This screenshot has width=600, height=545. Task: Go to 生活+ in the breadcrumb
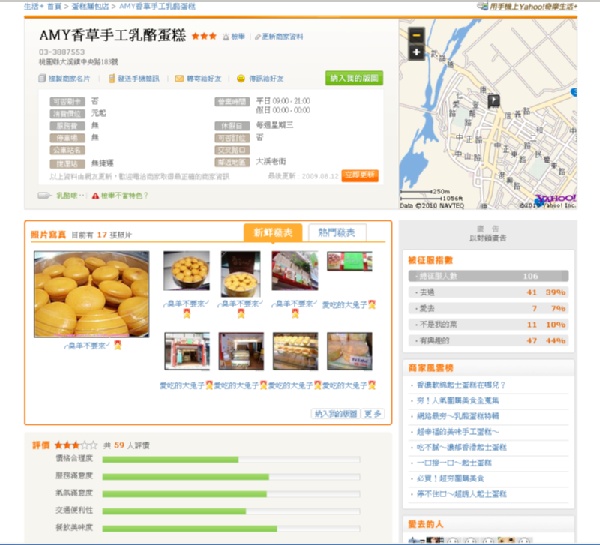point(33,6)
